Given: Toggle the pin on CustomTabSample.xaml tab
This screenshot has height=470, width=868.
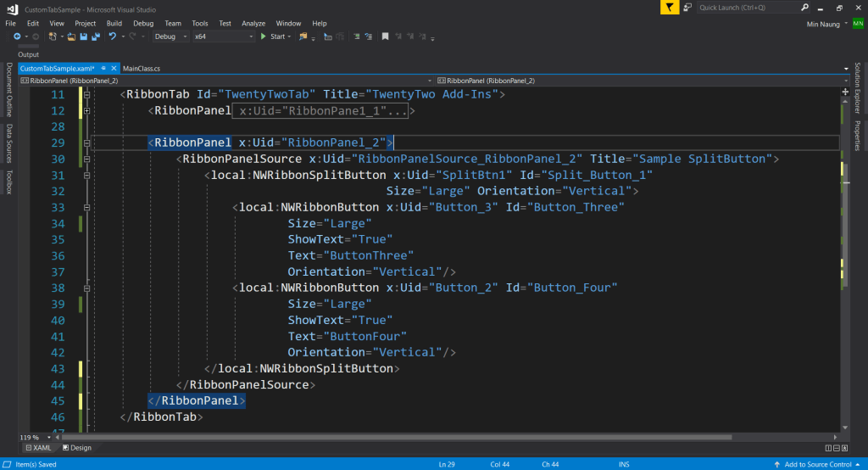Looking at the screenshot, I should pos(103,67).
